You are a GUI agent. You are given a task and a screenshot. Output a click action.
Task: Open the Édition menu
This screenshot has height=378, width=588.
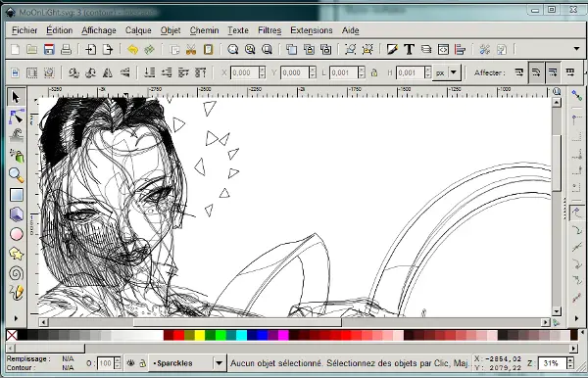point(59,30)
